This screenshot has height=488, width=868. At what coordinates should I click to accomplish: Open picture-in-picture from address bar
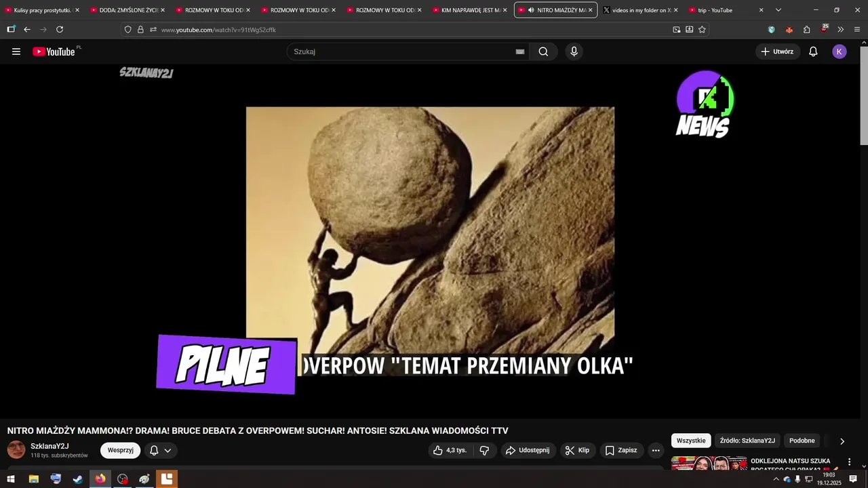pyautogui.click(x=677, y=30)
